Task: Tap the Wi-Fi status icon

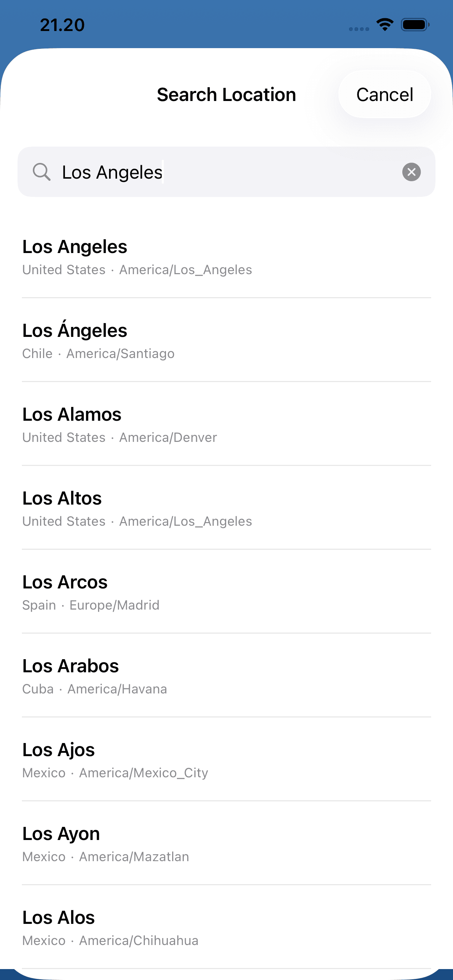Action: [x=385, y=25]
